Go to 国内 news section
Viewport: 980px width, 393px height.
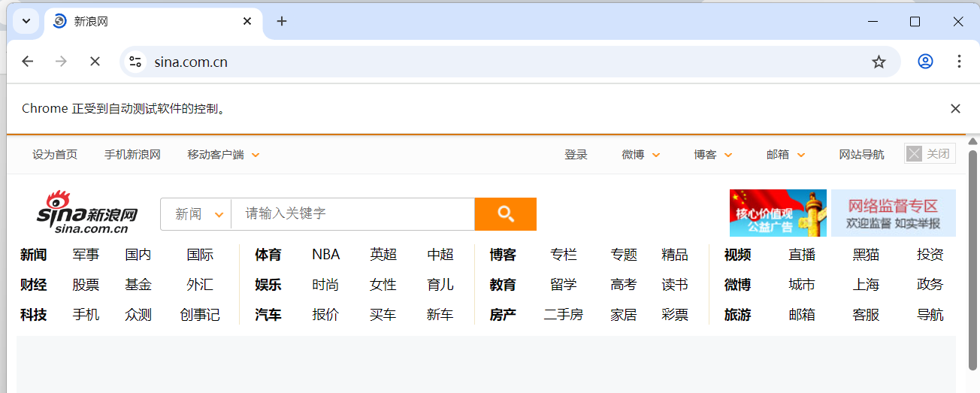point(138,255)
